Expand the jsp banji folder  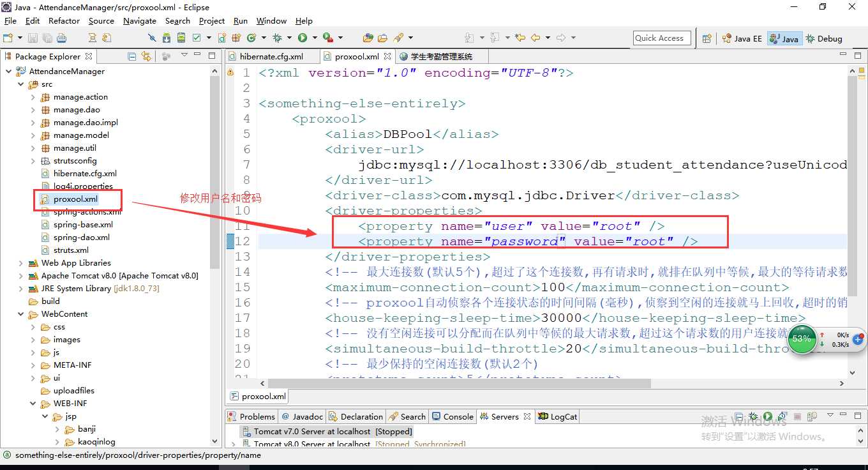58,429
